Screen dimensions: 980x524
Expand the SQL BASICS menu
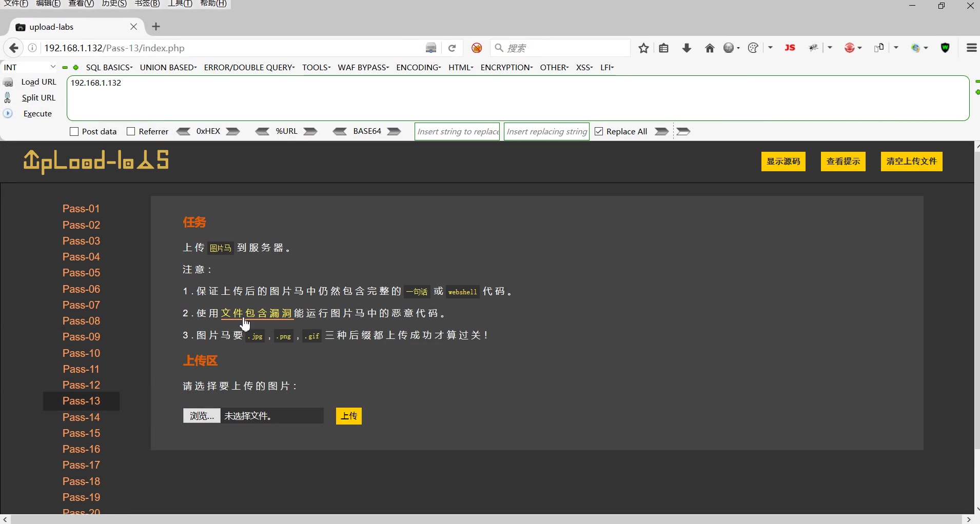coord(109,67)
